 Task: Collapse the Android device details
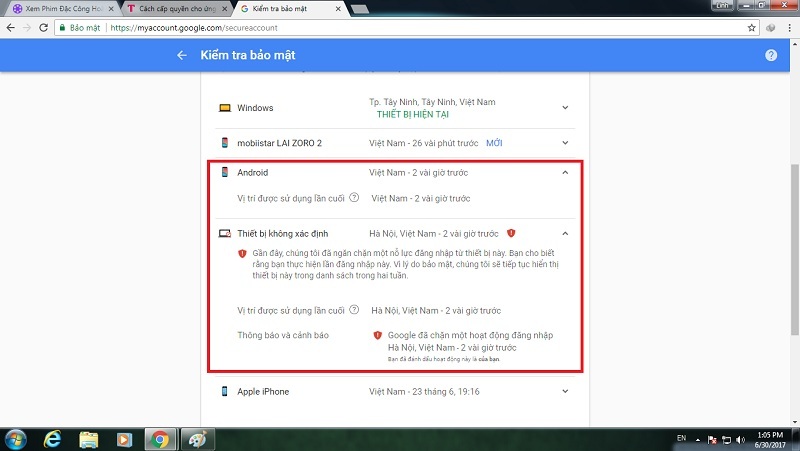click(565, 172)
